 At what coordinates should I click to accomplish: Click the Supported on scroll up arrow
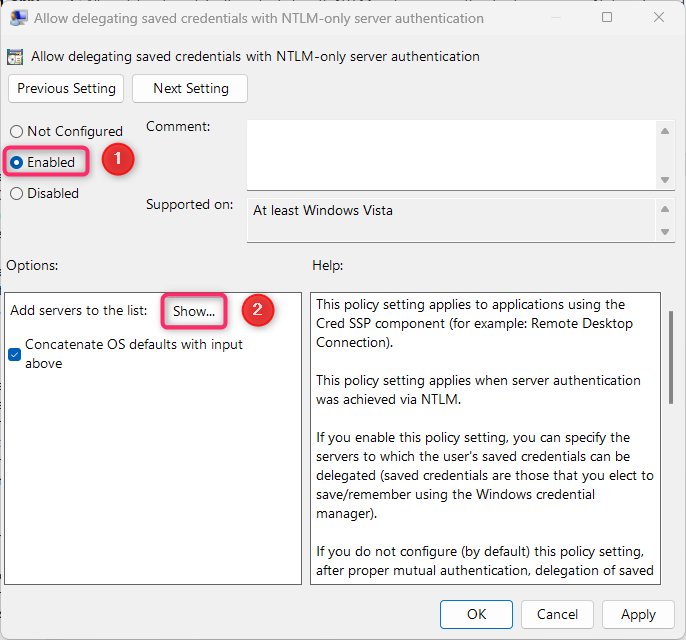[x=665, y=209]
